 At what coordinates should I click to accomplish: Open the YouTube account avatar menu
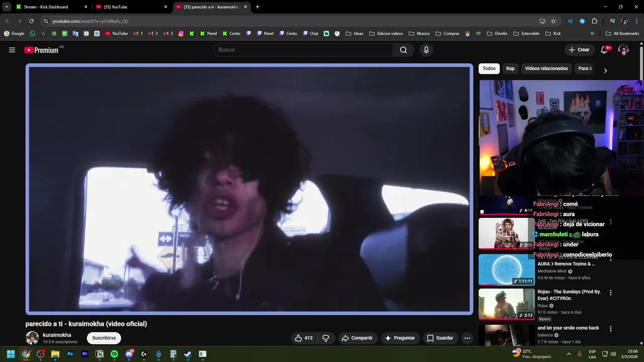pyautogui.click(x=623, y=50)
